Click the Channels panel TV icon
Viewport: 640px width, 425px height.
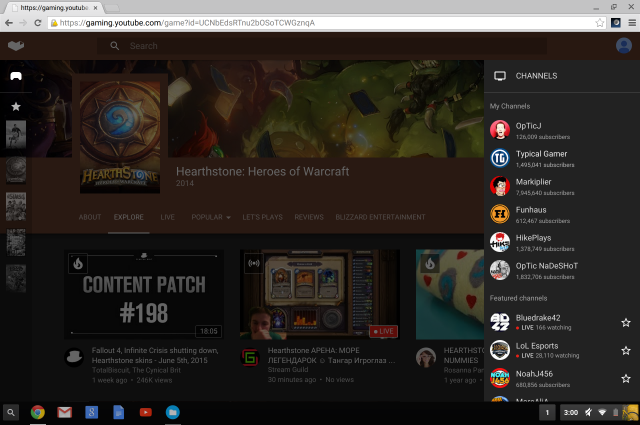[500, 76]
